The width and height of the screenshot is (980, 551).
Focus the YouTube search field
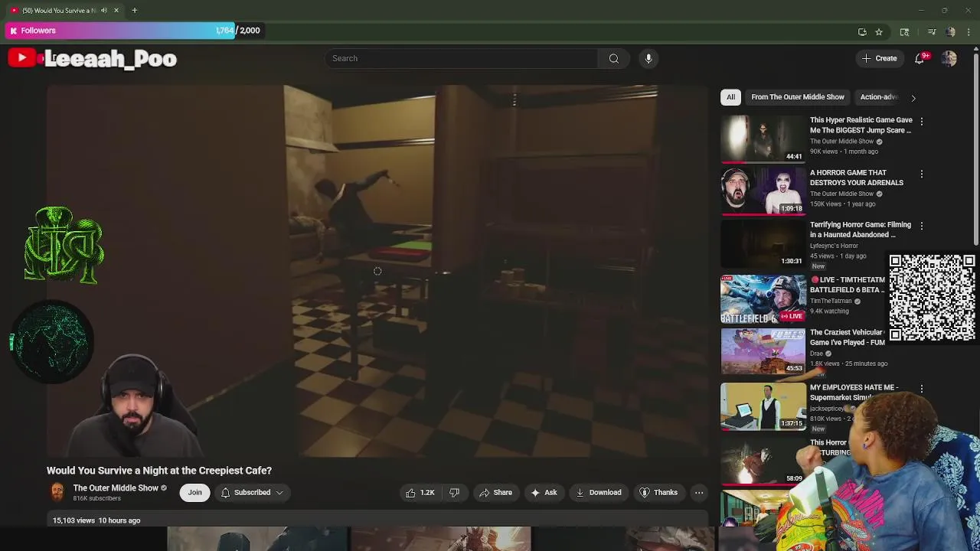click(462, 58)
